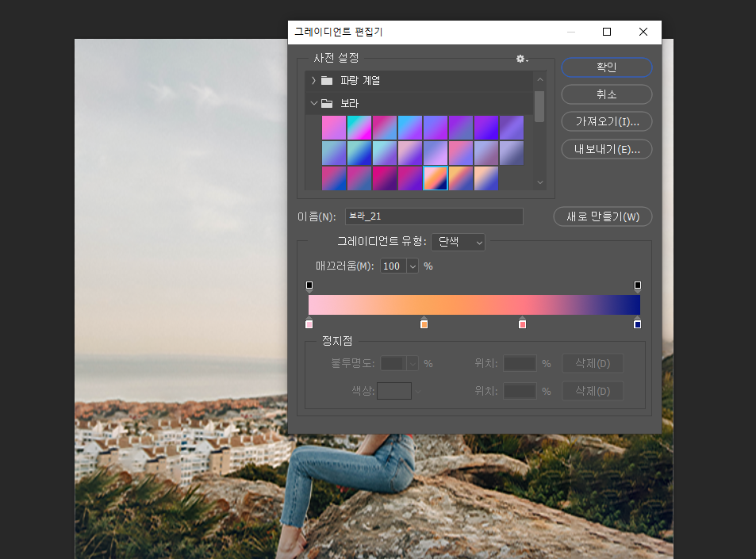Select the fifth row-one preset, blue-violet

436,128
